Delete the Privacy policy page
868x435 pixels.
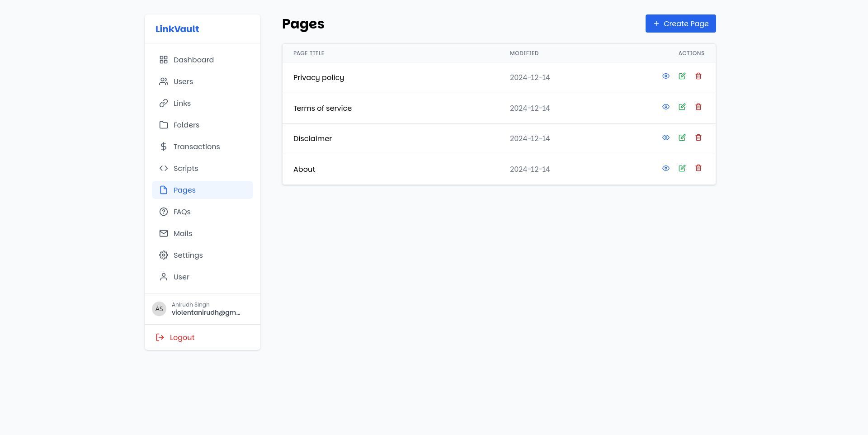[698, 76]
